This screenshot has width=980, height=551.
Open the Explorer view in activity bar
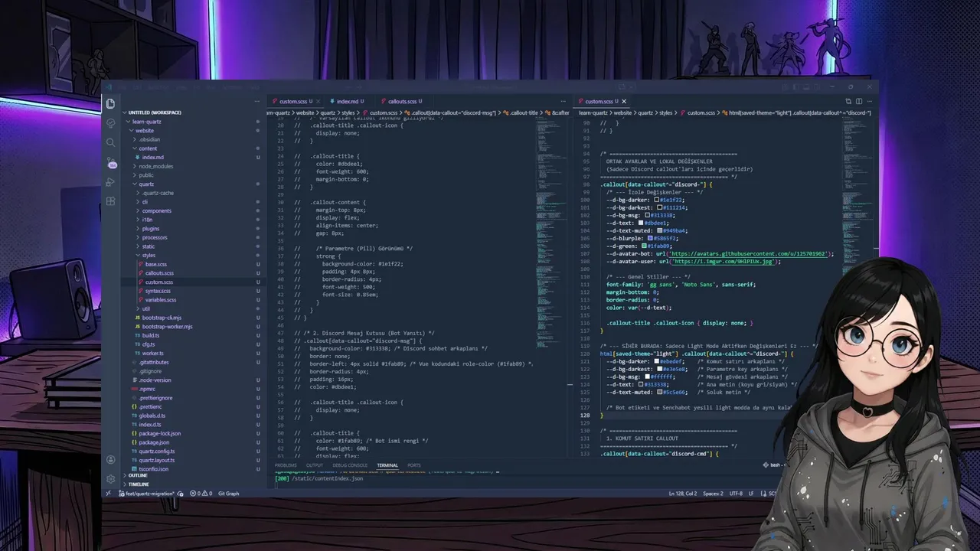[111, 103]
